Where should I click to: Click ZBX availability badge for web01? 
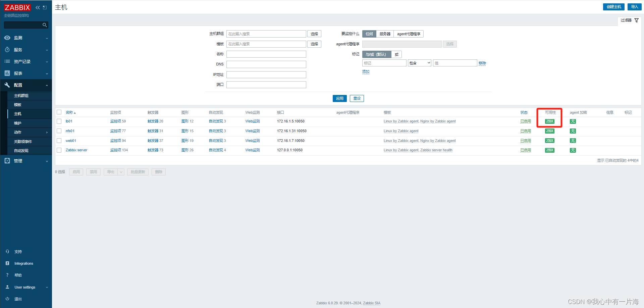tap(549, 141)
